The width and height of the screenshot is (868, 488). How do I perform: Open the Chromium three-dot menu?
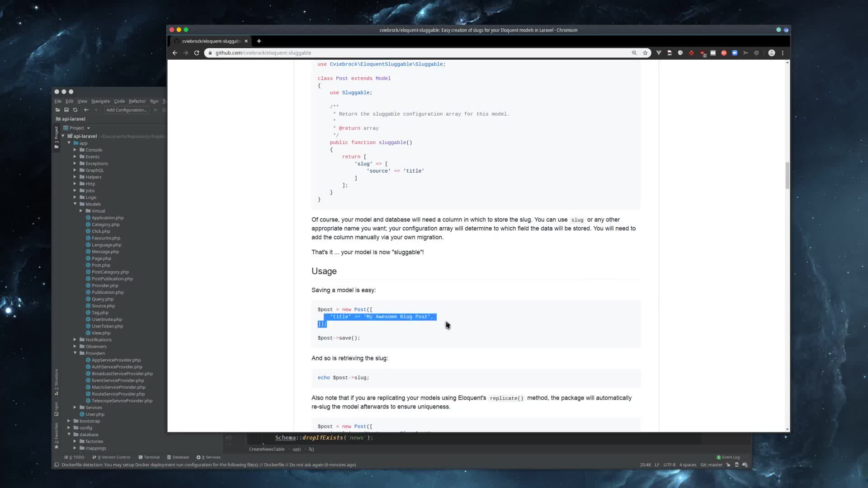tap(783, 53)
